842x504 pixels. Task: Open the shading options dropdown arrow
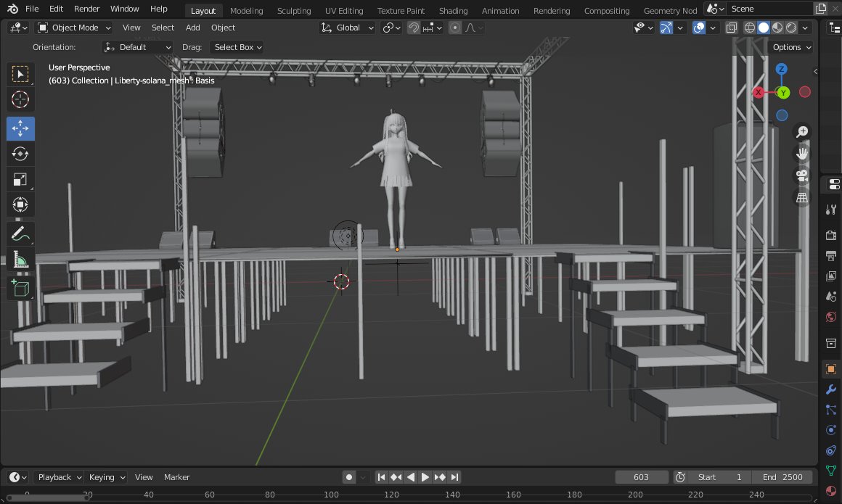point(805,28)
